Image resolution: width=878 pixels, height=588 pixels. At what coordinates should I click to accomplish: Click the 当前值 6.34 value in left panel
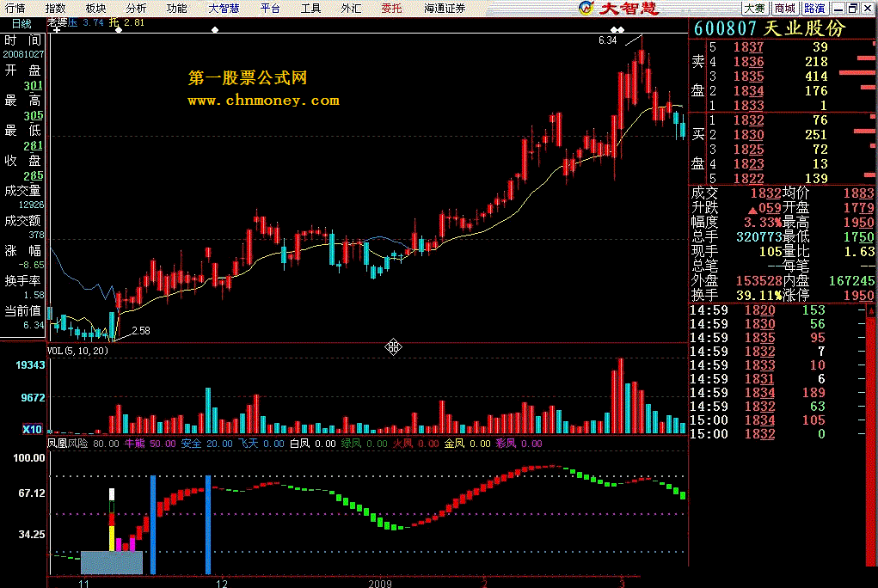tap(34, 325)
